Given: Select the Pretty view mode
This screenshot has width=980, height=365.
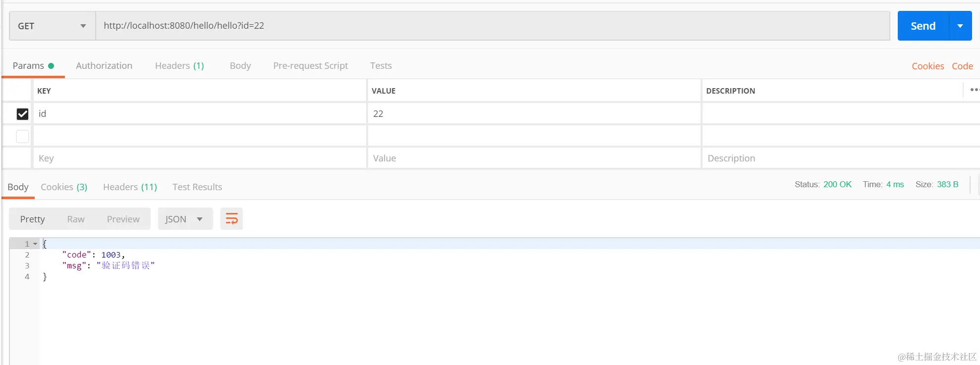Looking at the screenshot, I should pos(32,219).
